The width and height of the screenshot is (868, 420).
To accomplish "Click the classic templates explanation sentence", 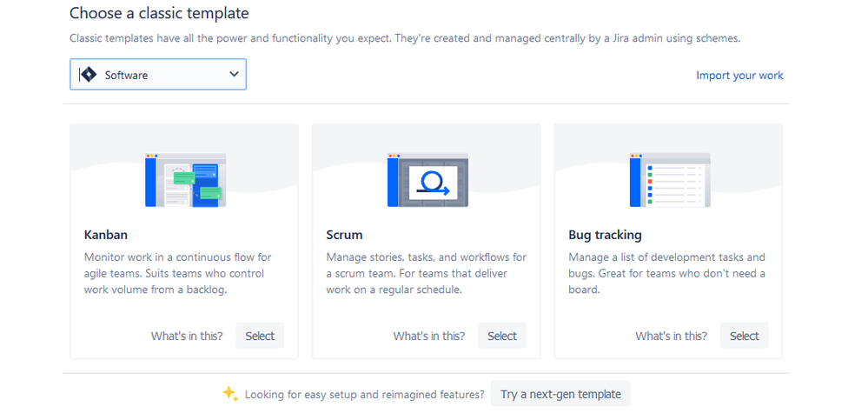I will 405,39.
